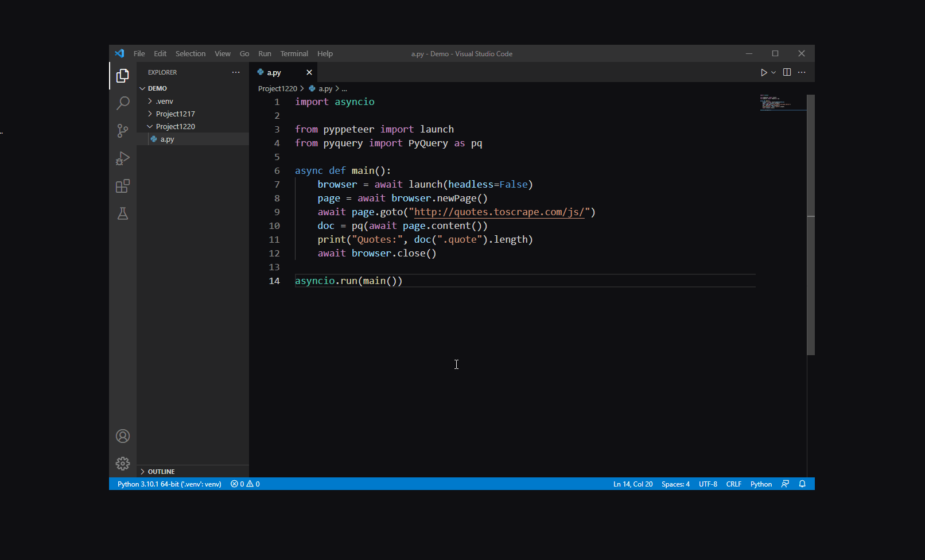Open the Testing panel
This screenshot has height=560, width=925.
pos(122,213)
